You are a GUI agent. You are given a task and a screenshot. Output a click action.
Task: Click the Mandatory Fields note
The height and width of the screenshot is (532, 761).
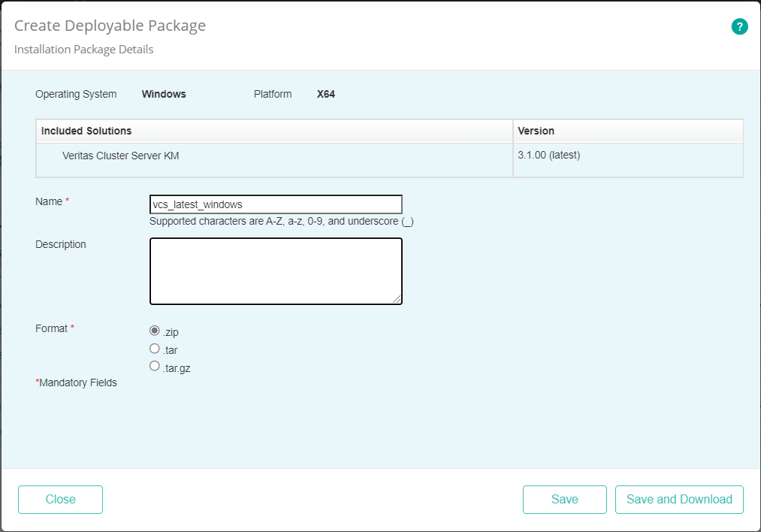pyautogui.click(x=75, y=382)
